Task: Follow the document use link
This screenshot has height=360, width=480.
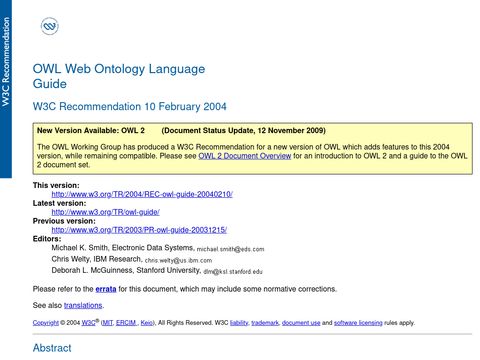Action: click(301, 323)
